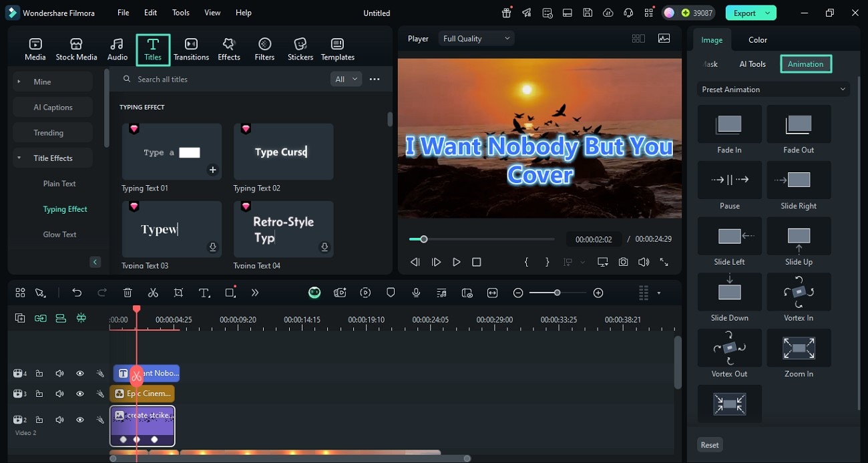Open the All filter dropdown for titles
The image size is (868, 463).
coord(346,79)
